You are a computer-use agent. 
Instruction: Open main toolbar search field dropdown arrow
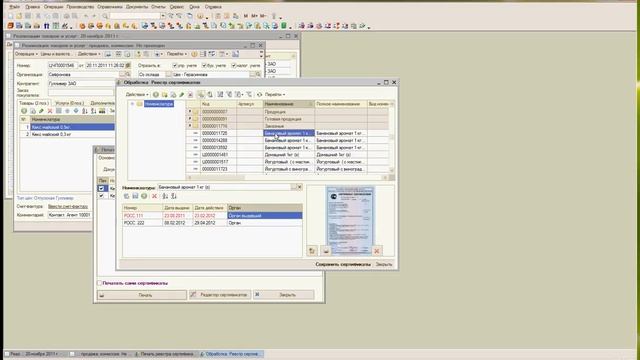[x=163, y=16]
